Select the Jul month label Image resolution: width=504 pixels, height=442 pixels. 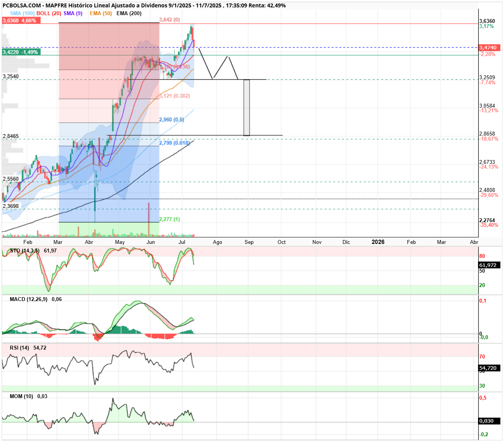pyautogui.click(x=182, y=242)
